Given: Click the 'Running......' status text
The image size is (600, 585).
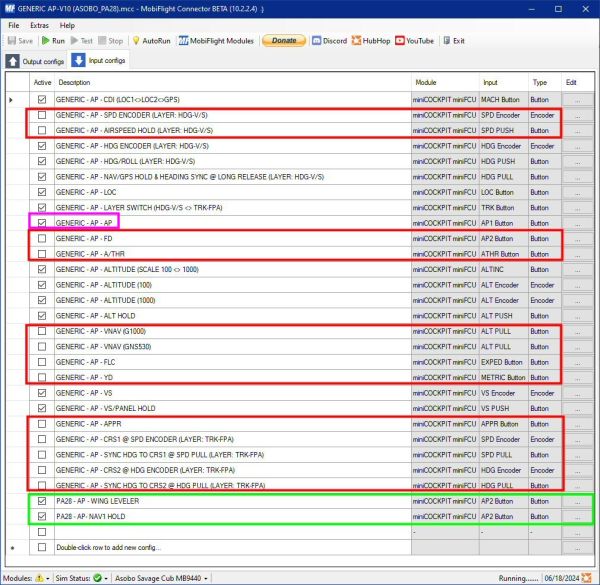Looking at the screenshot, I should (518, 578).
